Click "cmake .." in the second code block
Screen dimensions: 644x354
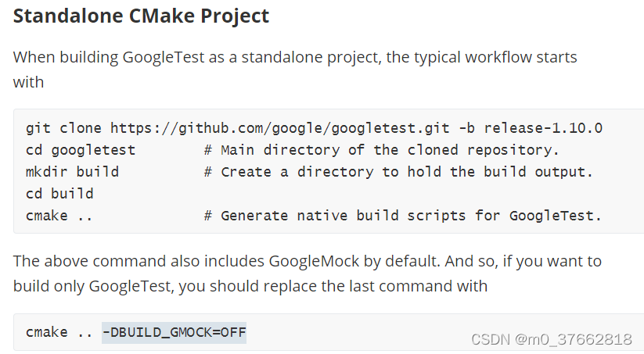click(59, 333)
